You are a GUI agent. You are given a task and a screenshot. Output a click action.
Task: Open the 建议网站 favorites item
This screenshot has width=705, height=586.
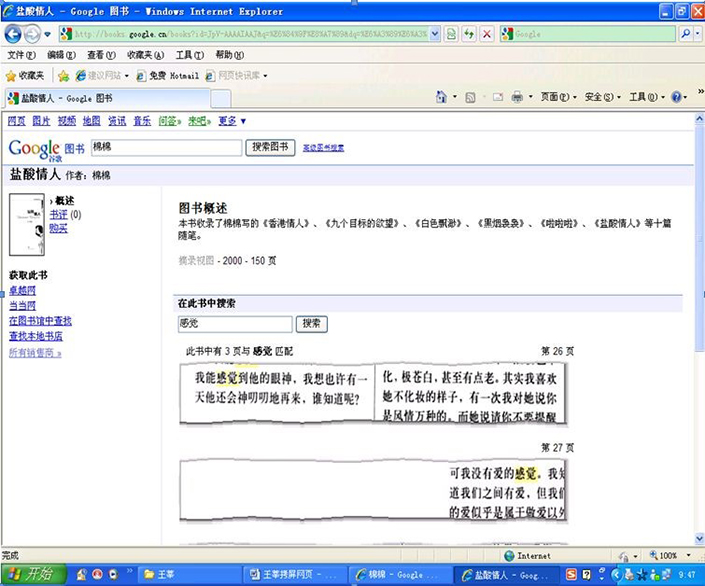(x=102, y=76)
